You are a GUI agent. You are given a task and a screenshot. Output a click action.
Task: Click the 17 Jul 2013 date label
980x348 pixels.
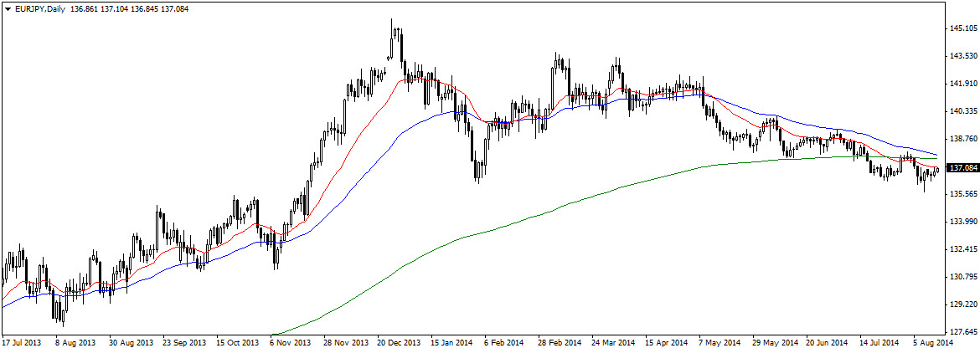point(23,342)
